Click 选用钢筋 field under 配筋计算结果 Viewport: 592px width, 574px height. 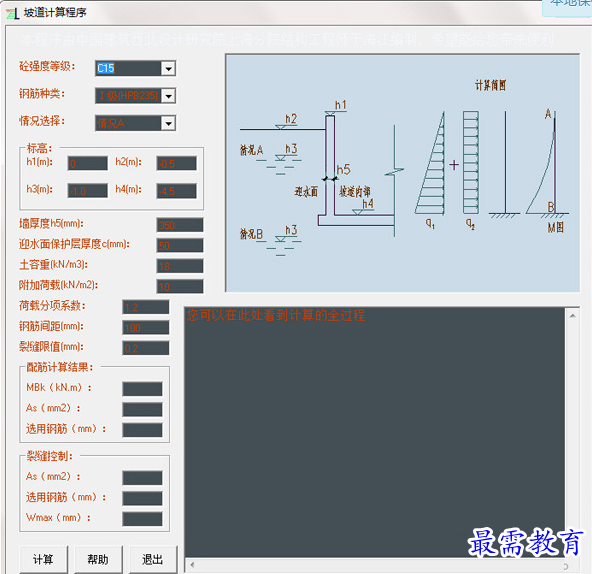pos(142,430)
